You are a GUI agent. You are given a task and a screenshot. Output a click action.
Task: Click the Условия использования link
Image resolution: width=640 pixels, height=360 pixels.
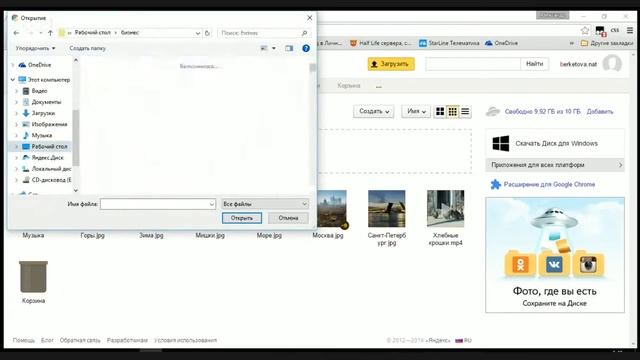click(x=185, y=340)
